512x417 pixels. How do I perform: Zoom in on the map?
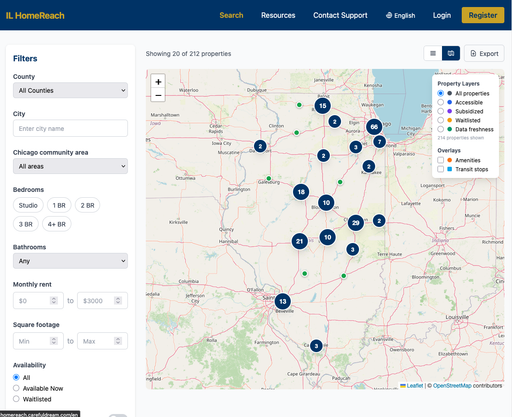click(158, 82)
